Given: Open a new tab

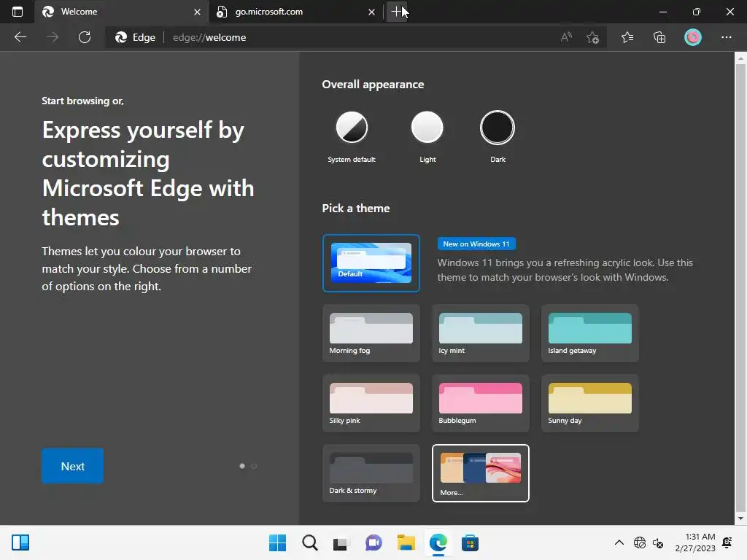Looking at the screenshot, I should [x=396, y=12].
